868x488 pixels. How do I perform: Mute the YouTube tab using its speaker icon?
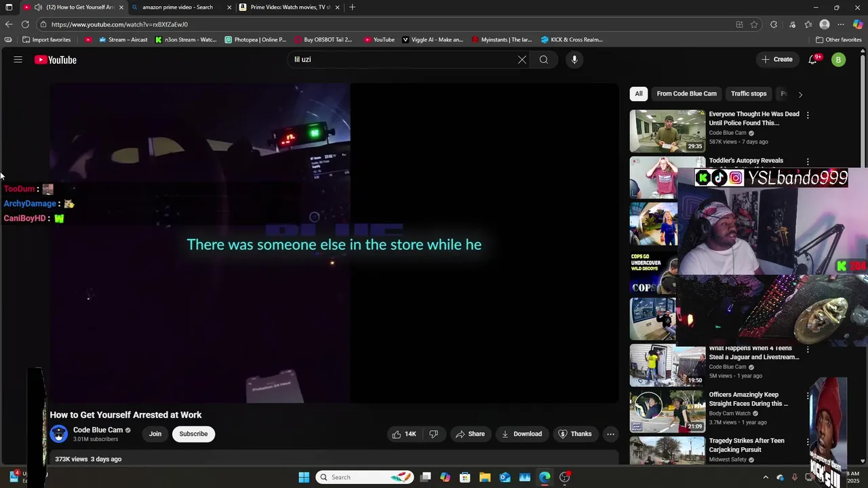(38, 7)
